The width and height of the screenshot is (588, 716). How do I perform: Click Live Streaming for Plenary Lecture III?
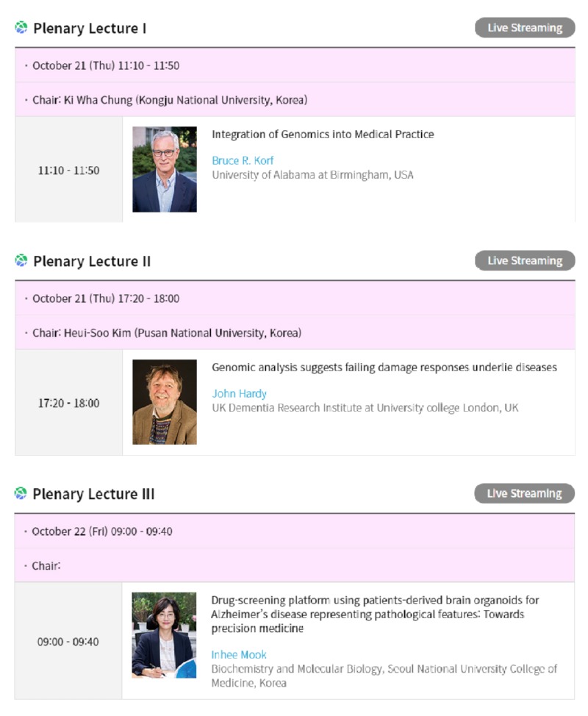[524, 493]
